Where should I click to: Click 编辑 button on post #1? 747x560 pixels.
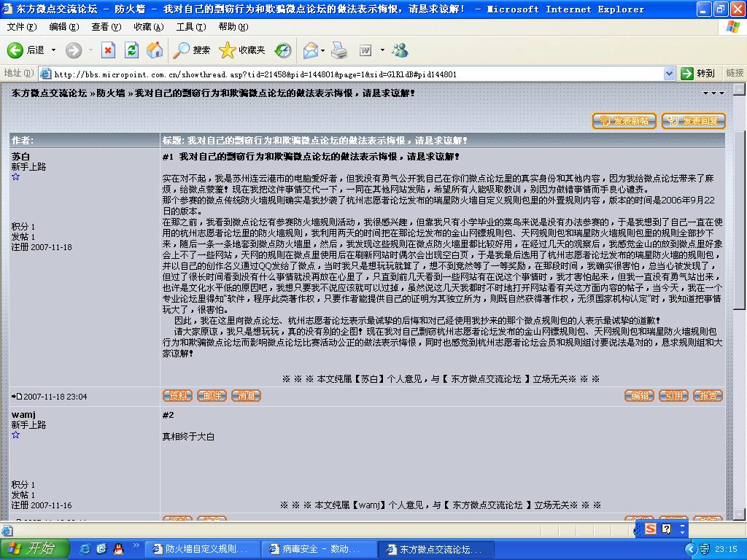point(639,396)
